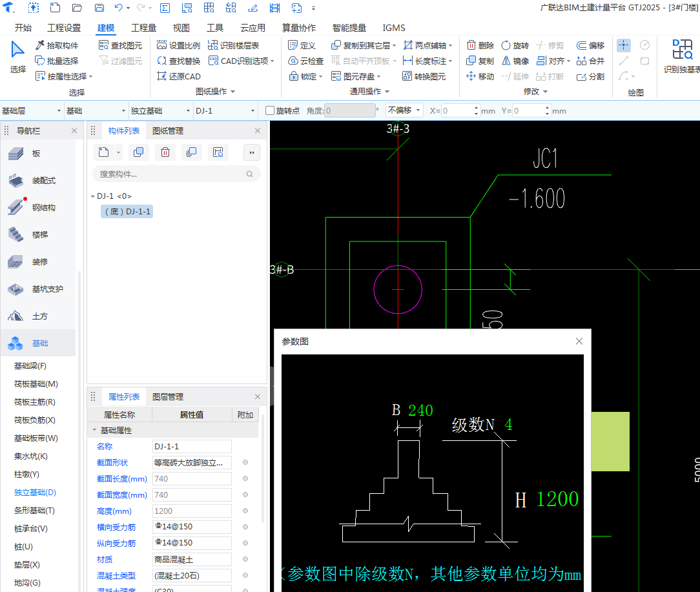
Task: Open 独立基础(D) in foundation list
Action: (x=35, y=493)
